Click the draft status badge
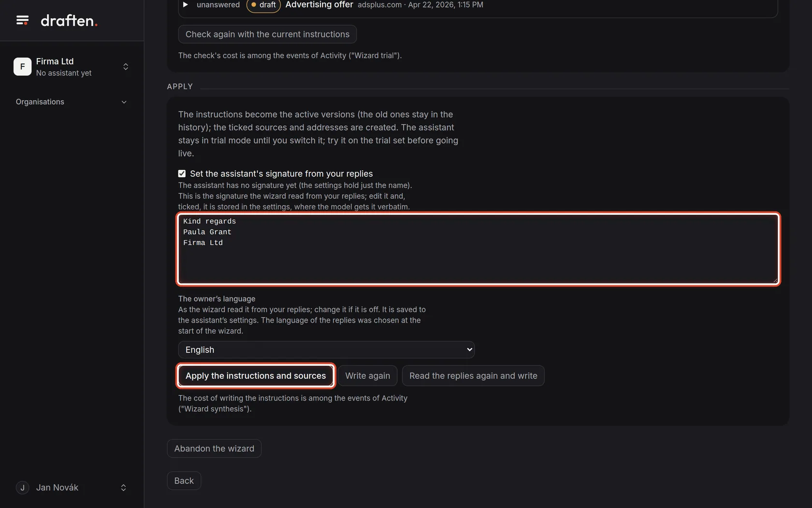This screenshot has height=508, width=812. click(263, 5)
